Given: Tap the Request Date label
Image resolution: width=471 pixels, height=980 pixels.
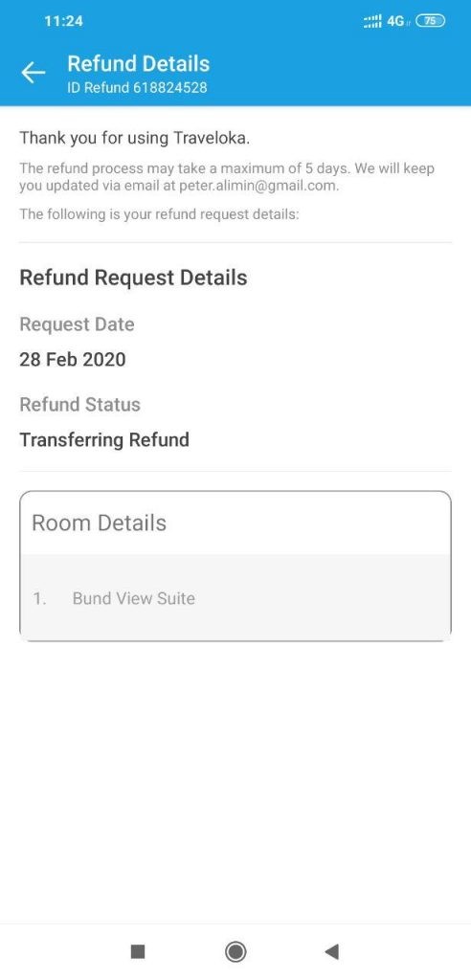Looking at the screenshot, I should click(77, 324).
